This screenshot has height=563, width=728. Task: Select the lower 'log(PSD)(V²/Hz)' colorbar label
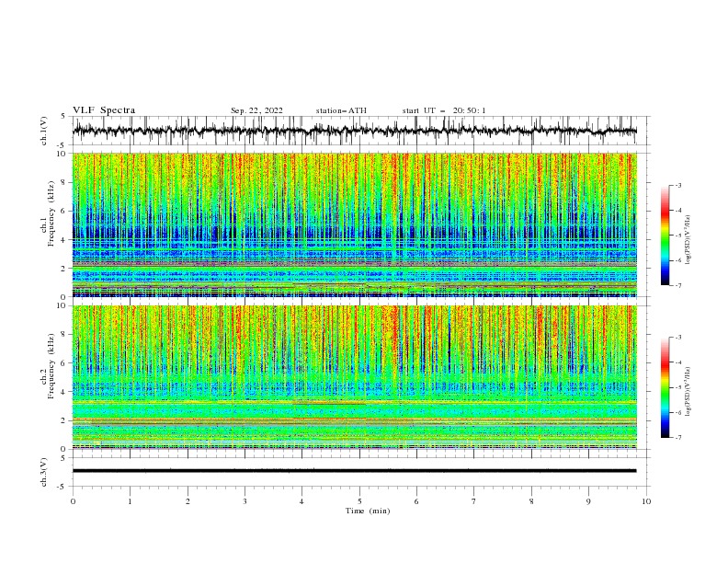[688, 391]
